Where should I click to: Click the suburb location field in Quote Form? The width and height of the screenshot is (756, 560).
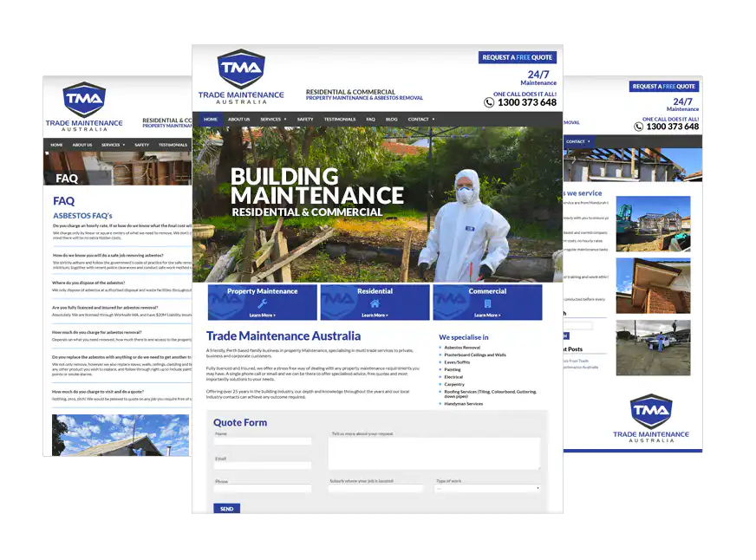pos(375,488)
